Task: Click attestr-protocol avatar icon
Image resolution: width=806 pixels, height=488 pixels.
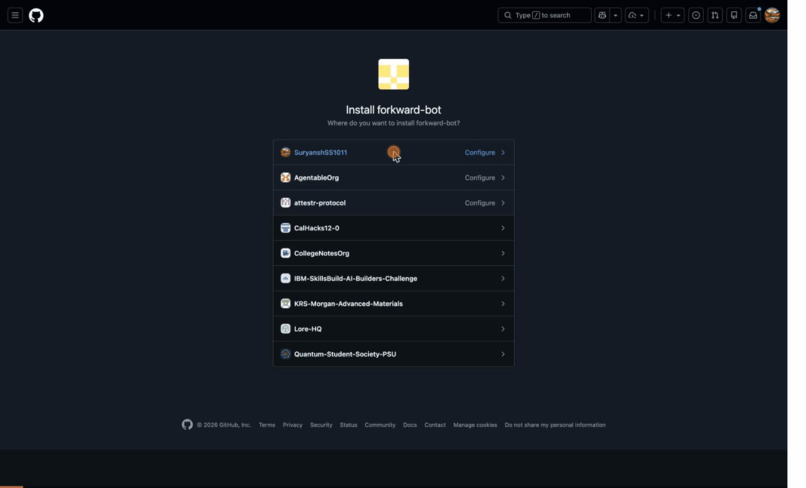Action: coord(285,203)
